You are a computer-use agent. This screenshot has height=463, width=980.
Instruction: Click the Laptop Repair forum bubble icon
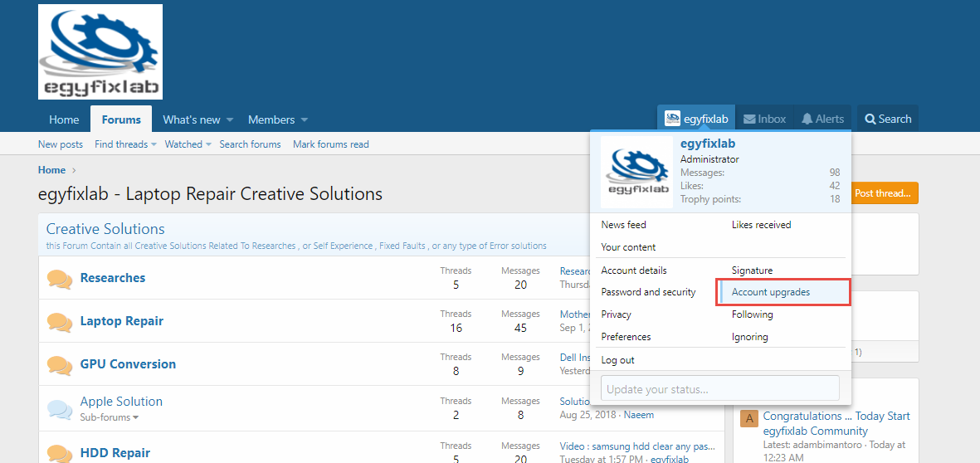pyautogui.click(x=60, y=322)
